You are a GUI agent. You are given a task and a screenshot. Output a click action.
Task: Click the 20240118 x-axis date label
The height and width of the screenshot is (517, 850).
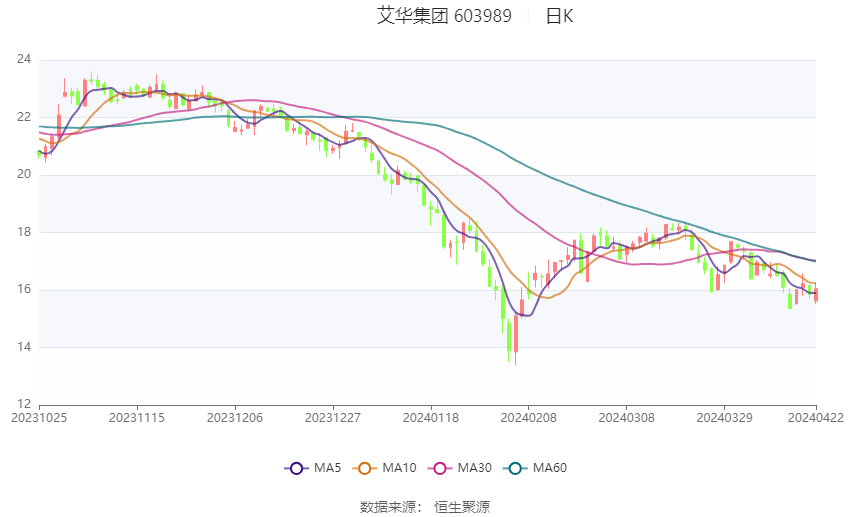coord(431,418)
